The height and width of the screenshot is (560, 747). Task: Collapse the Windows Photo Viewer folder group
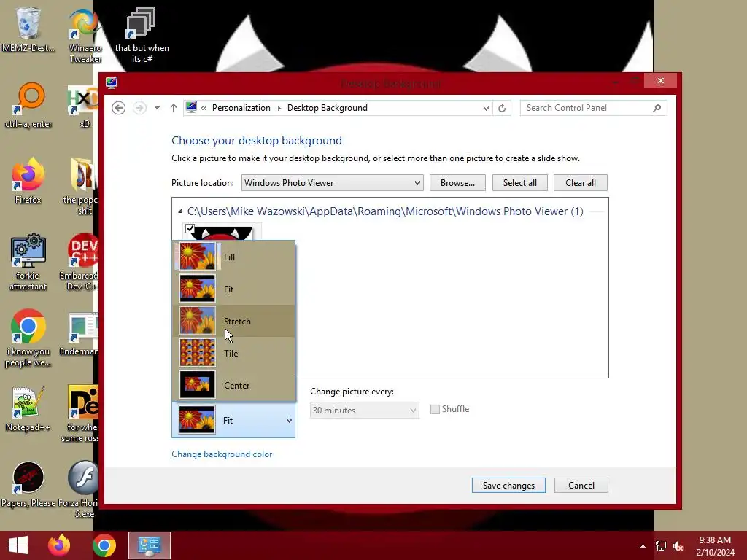(180, 211)
